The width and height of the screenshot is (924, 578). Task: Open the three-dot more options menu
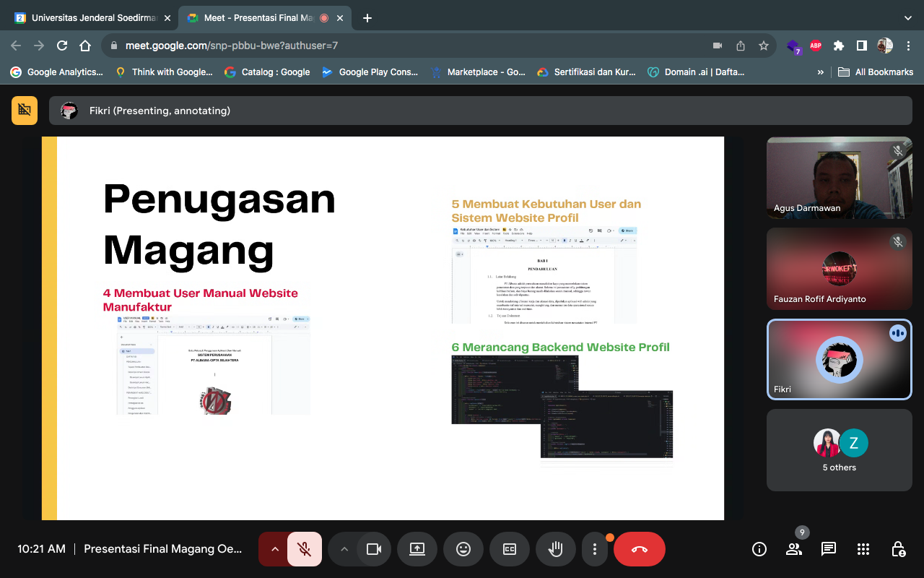pyautogui.click(x=595, y=549)
